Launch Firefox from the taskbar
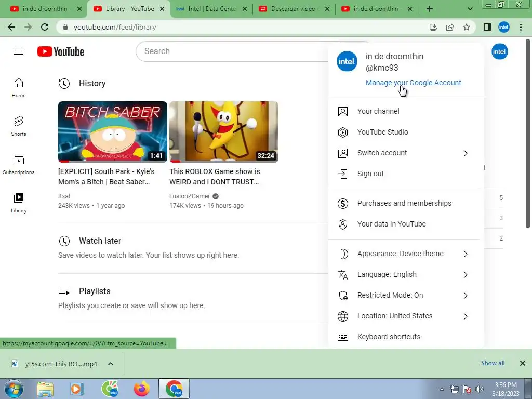Image resolution: width=532 pixels, height=399 pixels. click(141, 389)
